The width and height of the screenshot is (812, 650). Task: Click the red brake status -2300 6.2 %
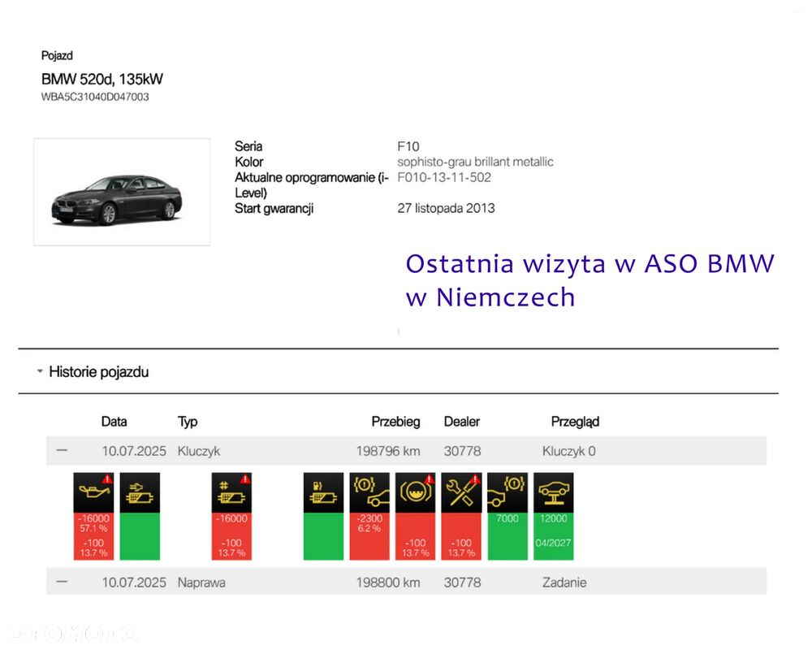[x=369, y=536]
